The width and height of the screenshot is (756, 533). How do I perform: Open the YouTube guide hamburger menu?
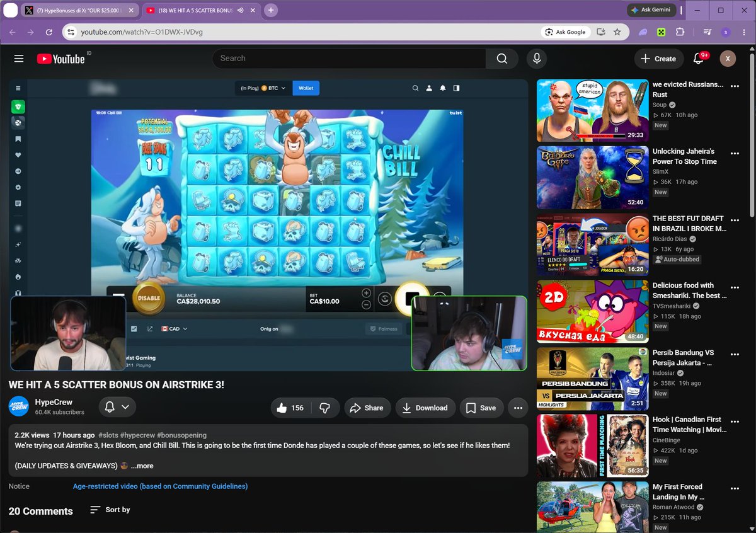point(19,59)
